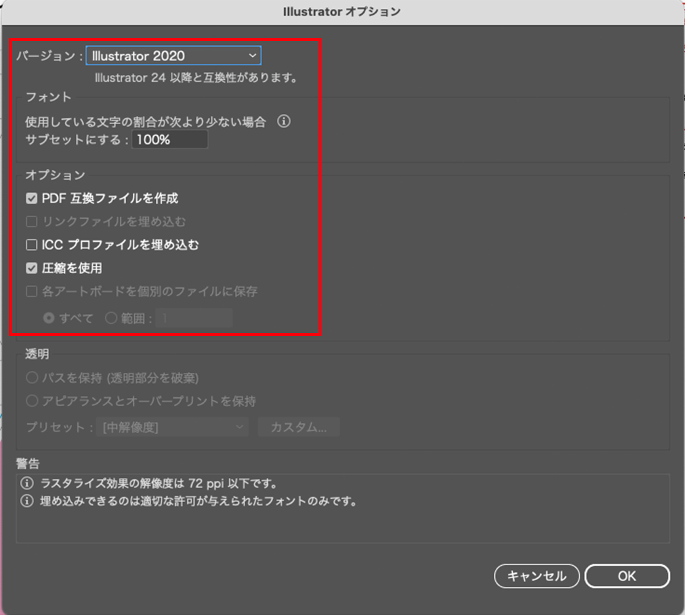Screen dimensions: 685x616
Task: Click the キャンセル button
Action: coord(537,576)
